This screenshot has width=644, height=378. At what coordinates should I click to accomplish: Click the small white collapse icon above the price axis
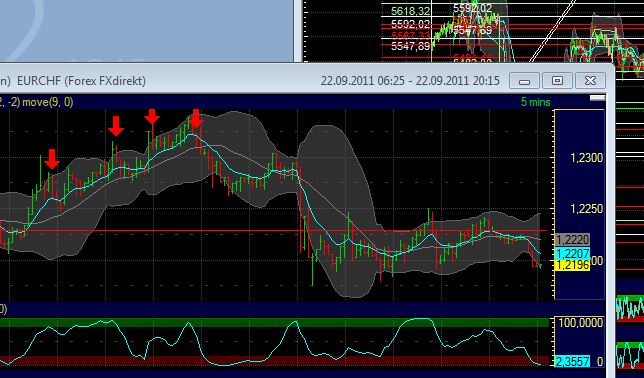pos(598,97)
